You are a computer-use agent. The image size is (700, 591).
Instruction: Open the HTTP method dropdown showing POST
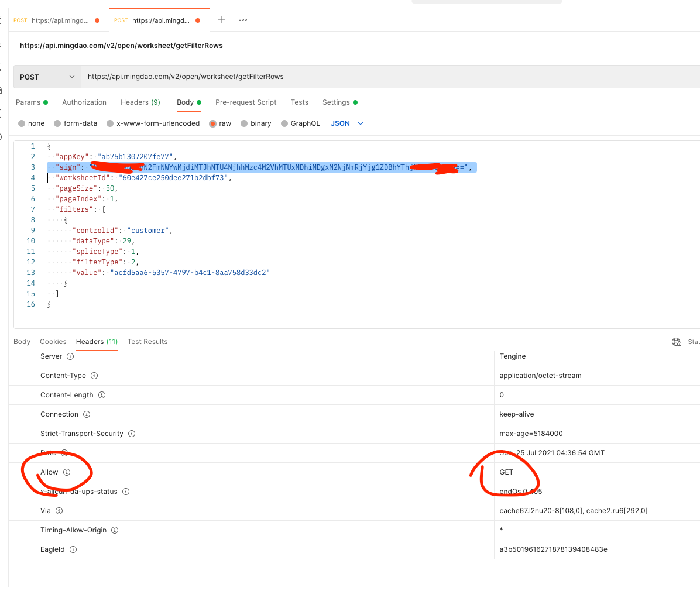[x=47, y=76]
